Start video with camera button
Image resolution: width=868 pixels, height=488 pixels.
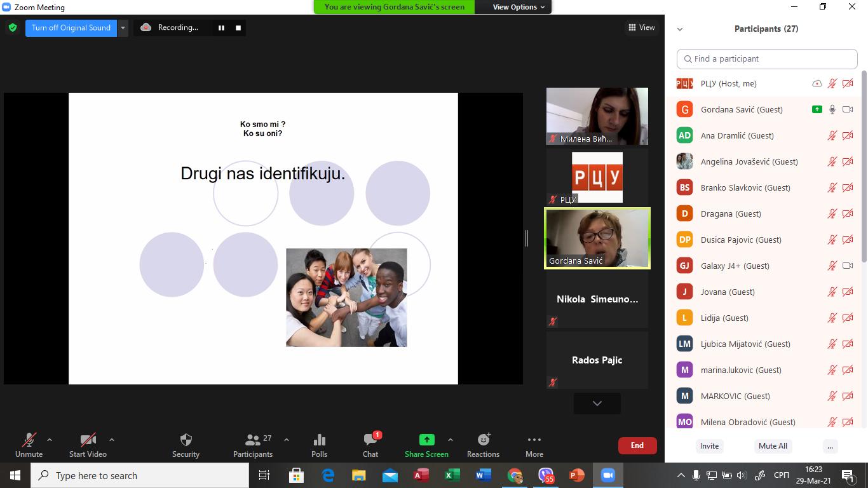click(x=88, y=440)
